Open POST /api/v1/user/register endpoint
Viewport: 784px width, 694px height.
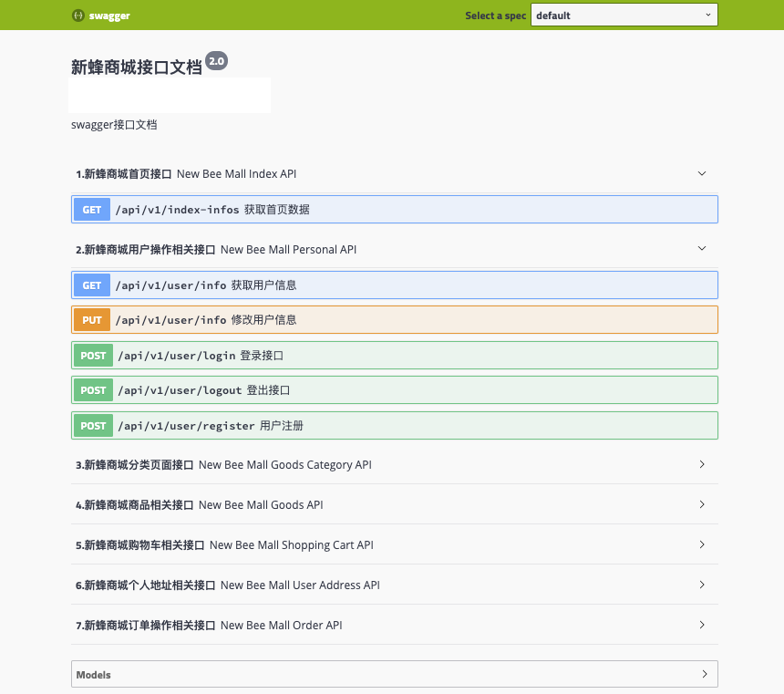point(395,425)
